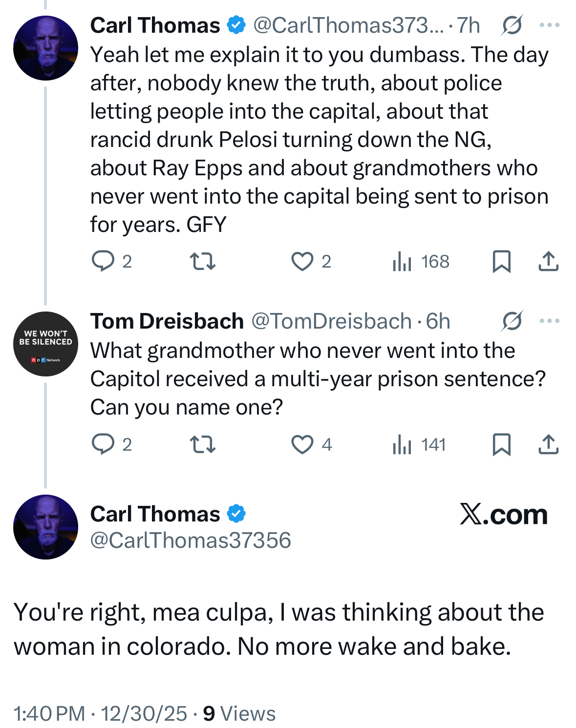Bookmark Carl Thomas's first tweet
Screen dimensions: 576x728
pos(501,261)
